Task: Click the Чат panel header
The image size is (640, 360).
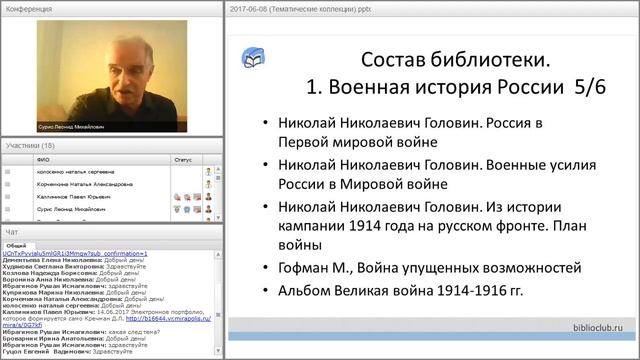Action: [112, 232]
